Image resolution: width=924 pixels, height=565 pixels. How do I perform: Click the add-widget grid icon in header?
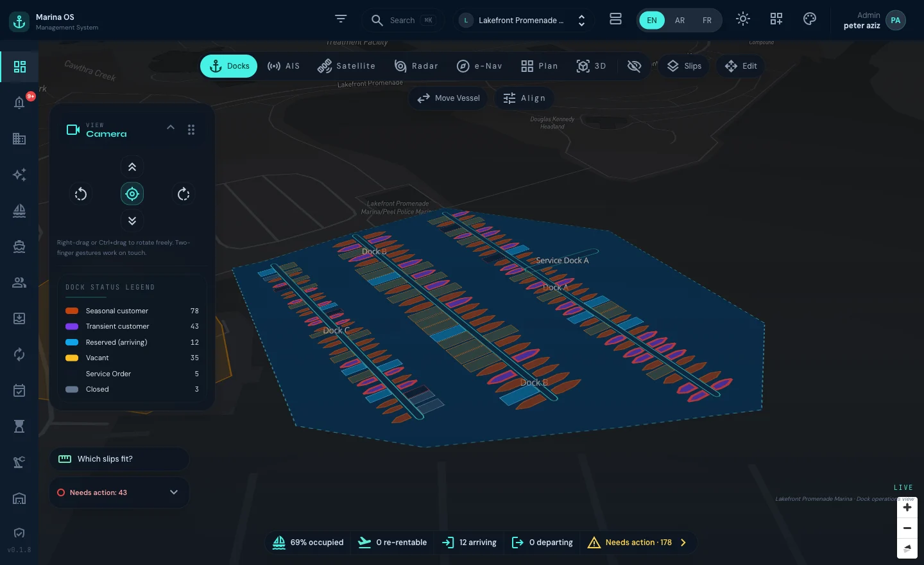pos(776,19)
